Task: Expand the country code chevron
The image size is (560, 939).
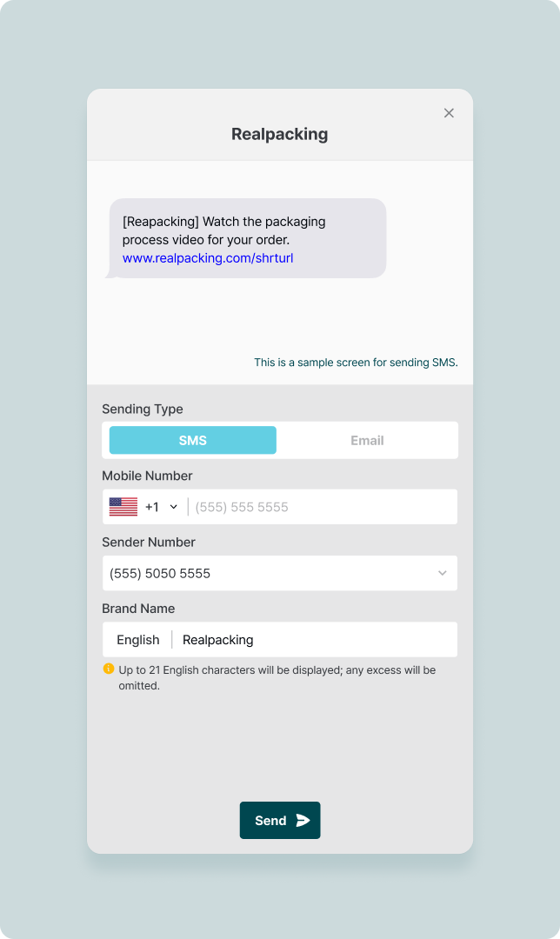Action: tap(173, 507)
